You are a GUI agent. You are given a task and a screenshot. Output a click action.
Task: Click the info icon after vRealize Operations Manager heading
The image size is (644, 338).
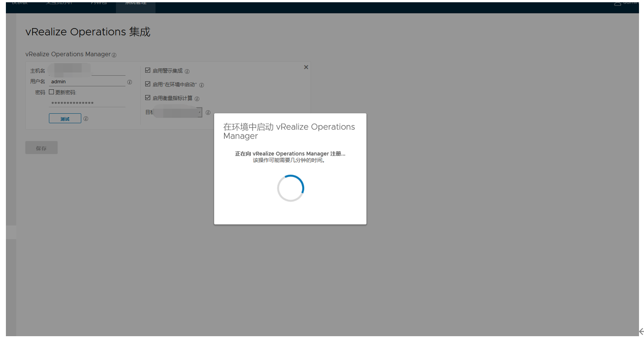pyautogui.click(x=114, y=55)
